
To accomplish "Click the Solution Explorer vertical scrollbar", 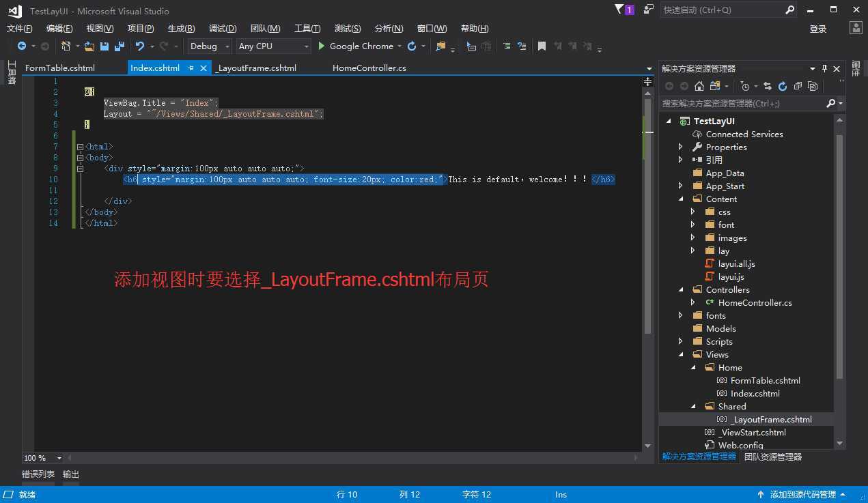I will click(840, 256).
